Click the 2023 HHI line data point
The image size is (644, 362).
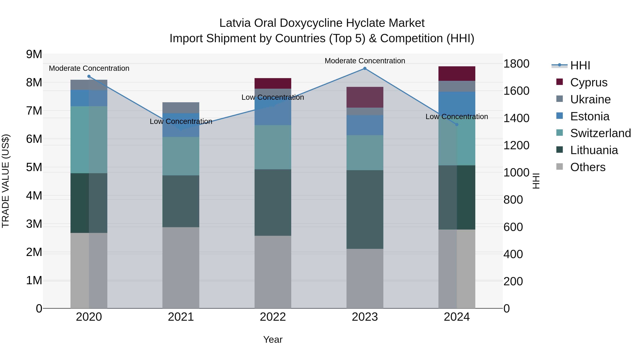[365, 68]
